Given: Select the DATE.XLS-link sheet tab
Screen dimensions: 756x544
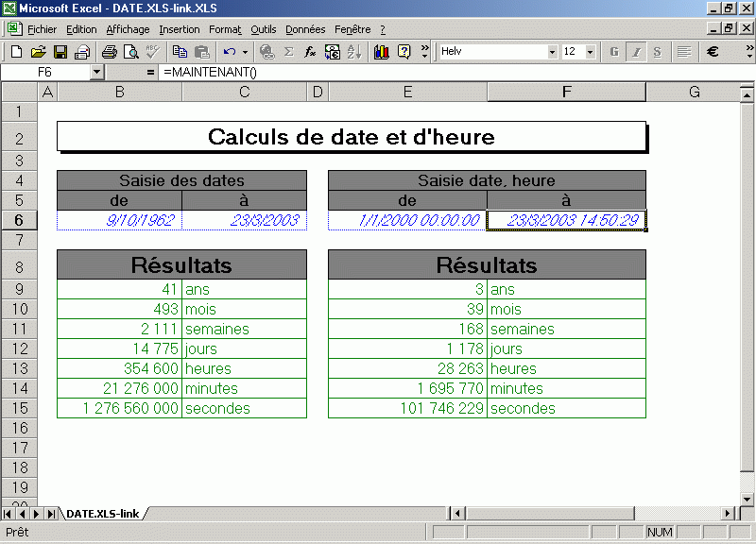Looking at the screenshot, I should coord(102,513).
